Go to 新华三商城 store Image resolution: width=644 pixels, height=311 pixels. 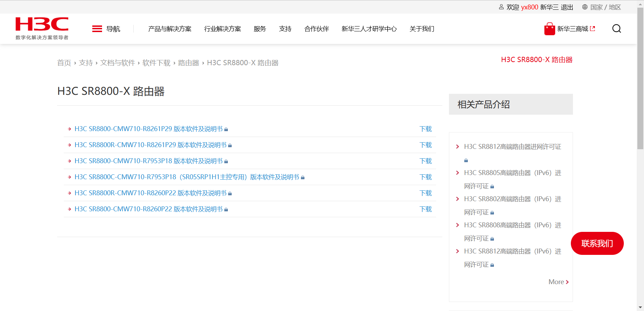point(573,29)
